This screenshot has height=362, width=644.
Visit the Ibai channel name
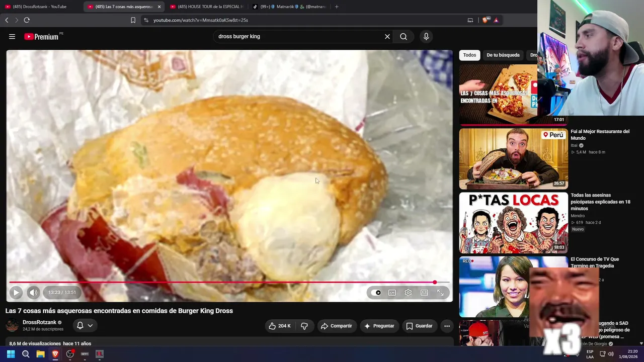coord(574,145)
